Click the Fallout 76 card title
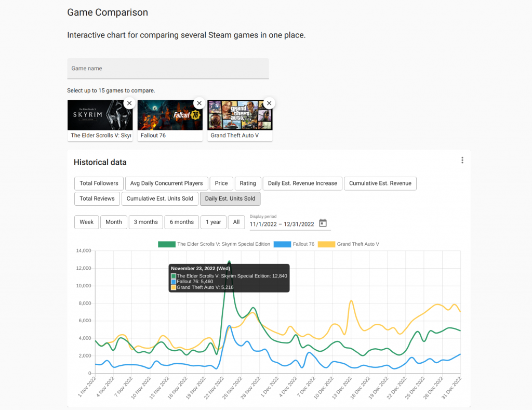532x410 pixels. tap(153, 136)
